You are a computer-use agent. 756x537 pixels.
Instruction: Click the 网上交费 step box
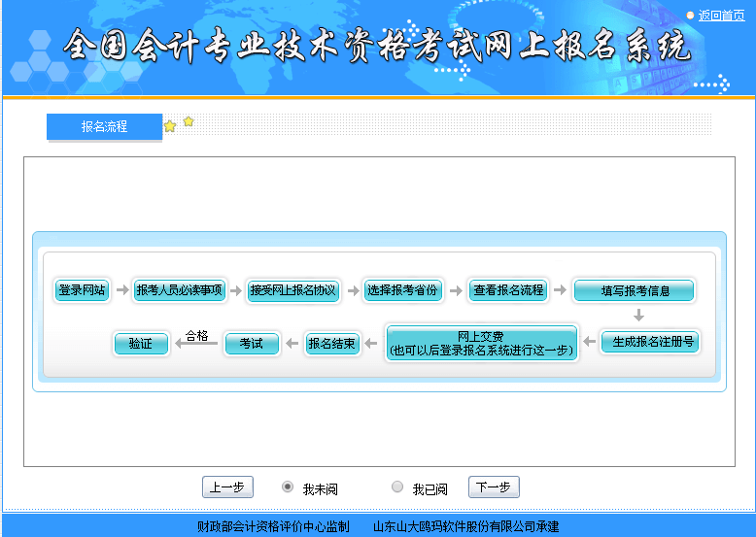pos(481,343)
